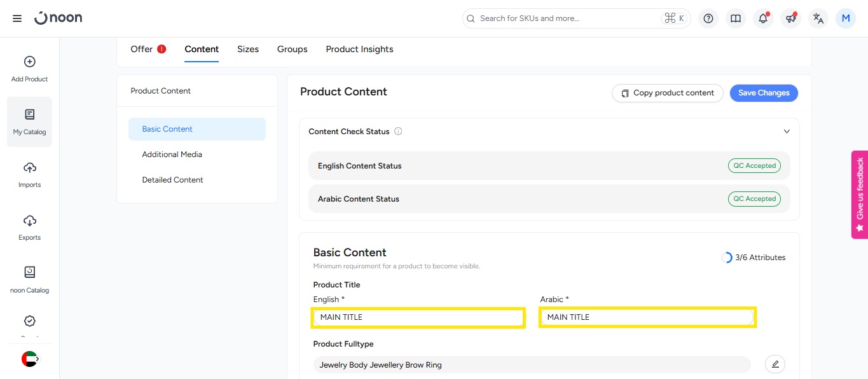This screenshot has height=379, width=868.
Task: Collapse the Content Check Status section
Action: click(787, 132)
